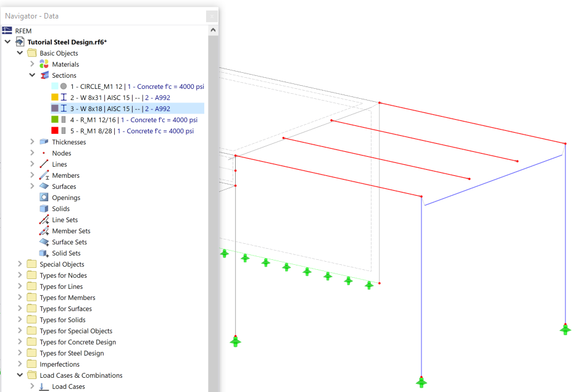This screenshot has height=392, width=577.
Task: Select the Load Cases arrow icon
Action: tap(43, 386)
